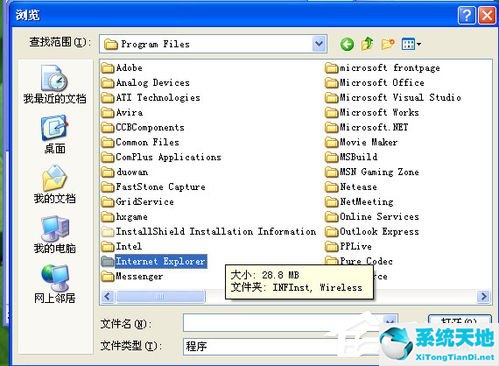Select the Common Files folder icon
Image resolution: width=499 pixels, height=366 pixels.
point(107,142)
